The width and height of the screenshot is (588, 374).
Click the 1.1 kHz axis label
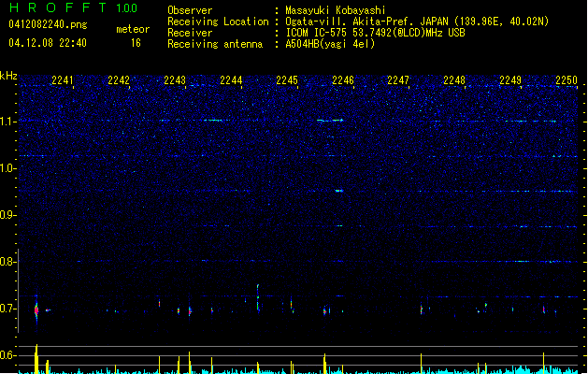(8, 122)
